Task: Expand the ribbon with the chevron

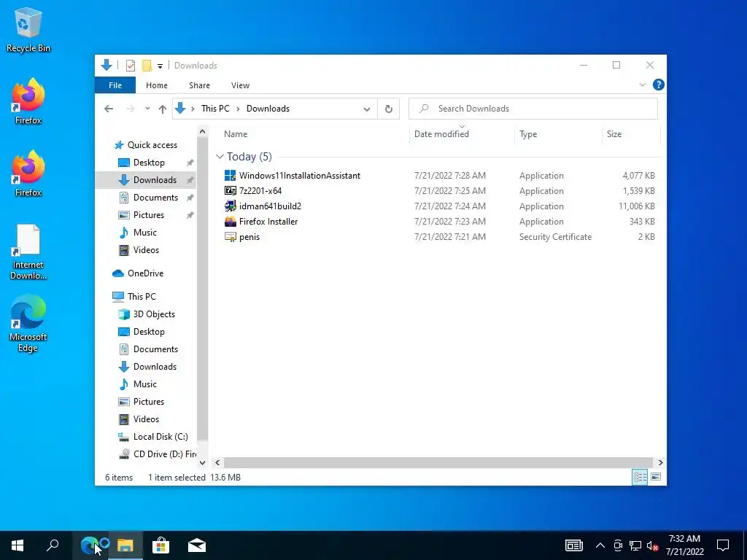Action: [x=642, y=85]
